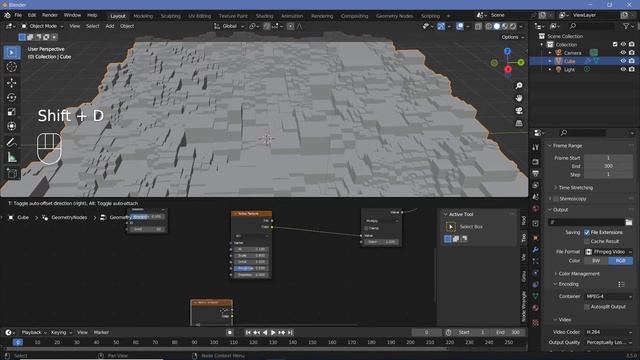Click the navigation gizmo Z axis
This screenshot has width=640, height=360.
click(507, 51)
